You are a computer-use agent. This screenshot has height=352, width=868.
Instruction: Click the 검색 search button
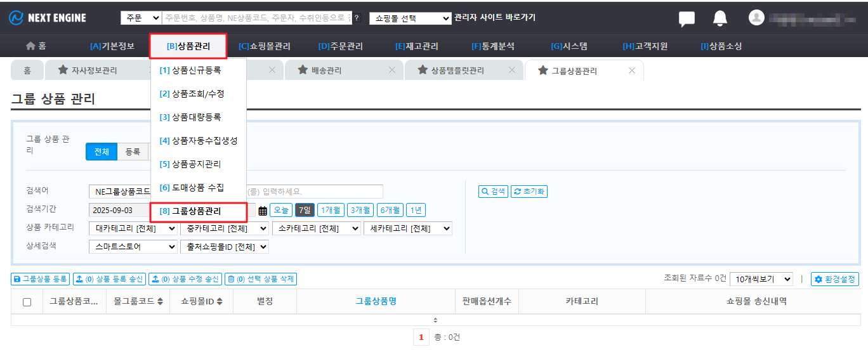493,191
